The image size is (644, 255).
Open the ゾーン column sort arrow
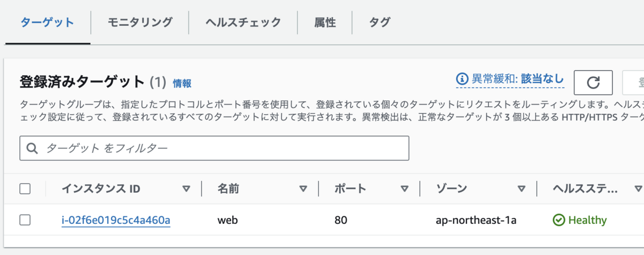[521, 188]
